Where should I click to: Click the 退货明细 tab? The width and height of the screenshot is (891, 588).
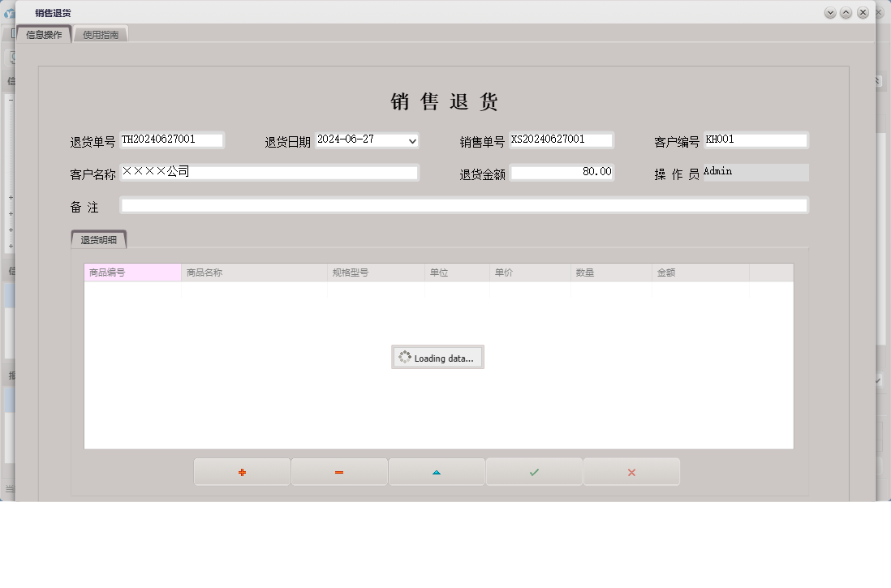pyautogui.click(x=97, y=238)
